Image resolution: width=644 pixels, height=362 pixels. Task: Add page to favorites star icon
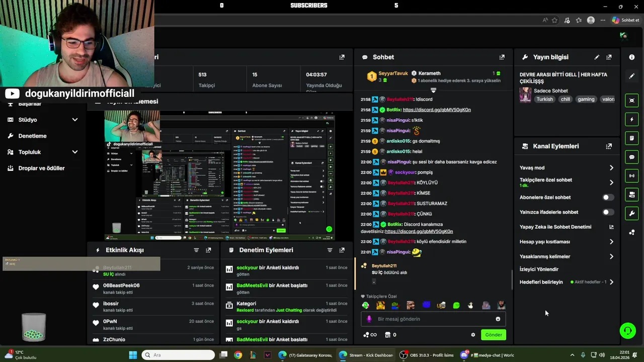coord(554,20)
